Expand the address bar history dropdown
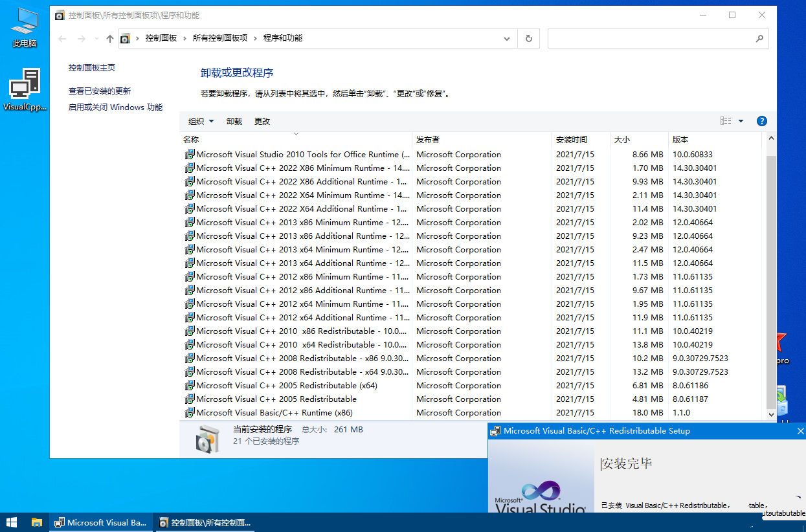The width and height of the screenshot is (806, 532). pos(507,39)
